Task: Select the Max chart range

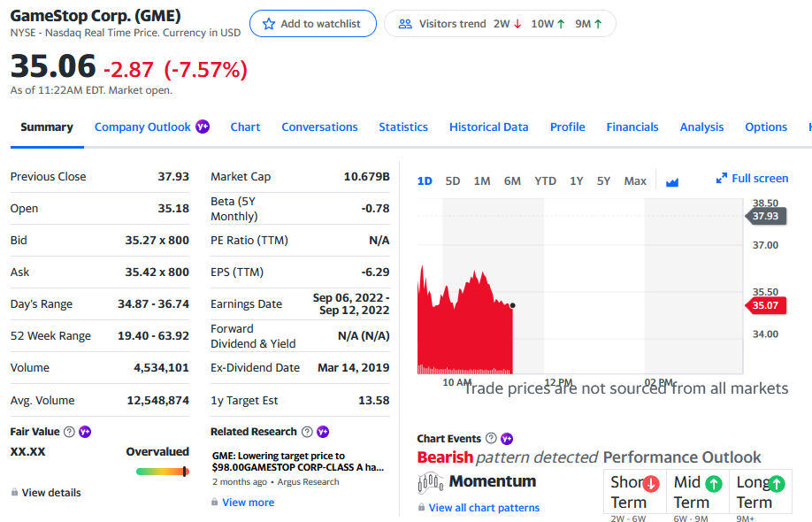Action: [635, 180]
